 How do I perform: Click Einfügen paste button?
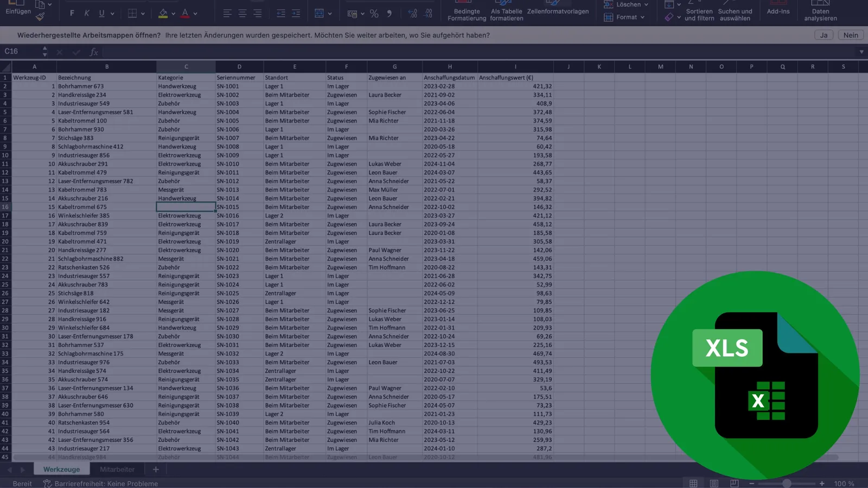coord(18,8)
